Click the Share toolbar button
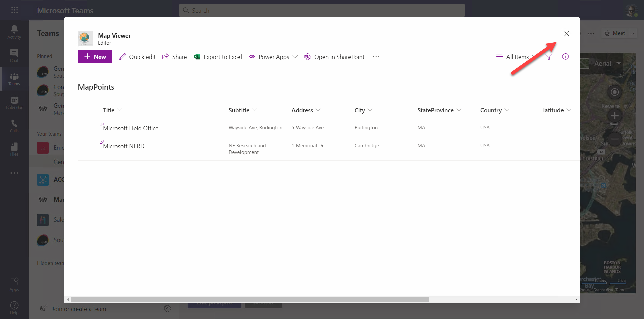The height and width of the screenshot is (319, 644). (175, 57)
